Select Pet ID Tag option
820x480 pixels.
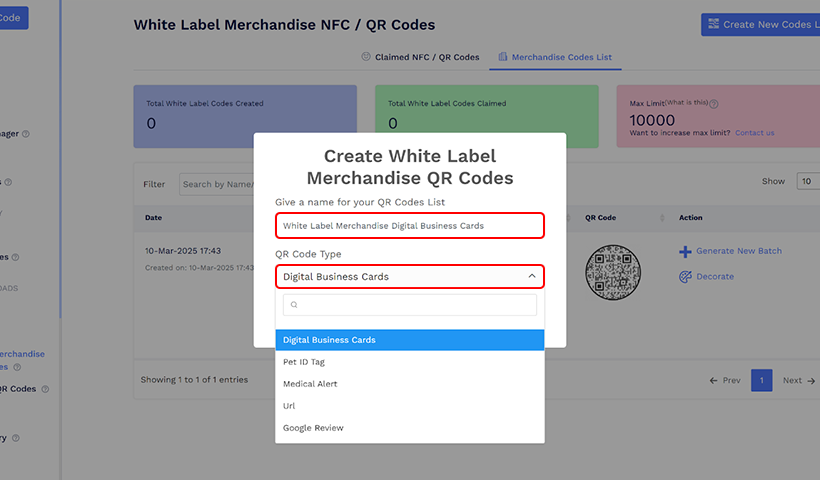tap(304, 362)
